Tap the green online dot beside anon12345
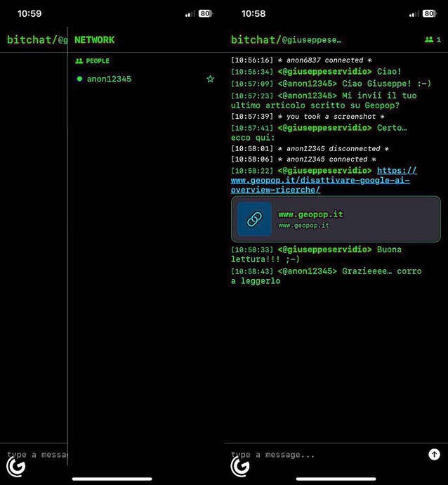This screenshot has width=448, height=485. 79,79
